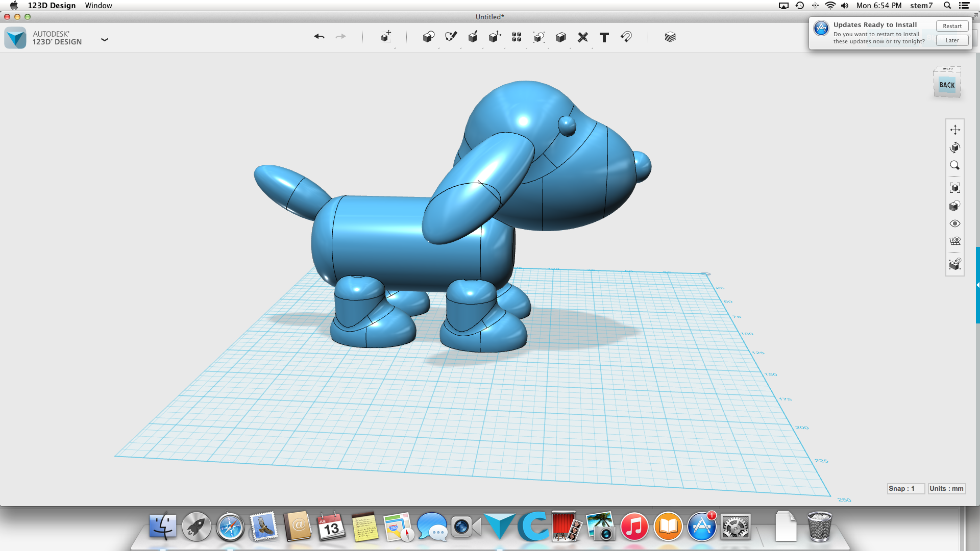Open the volume control menu

[845, 6]
